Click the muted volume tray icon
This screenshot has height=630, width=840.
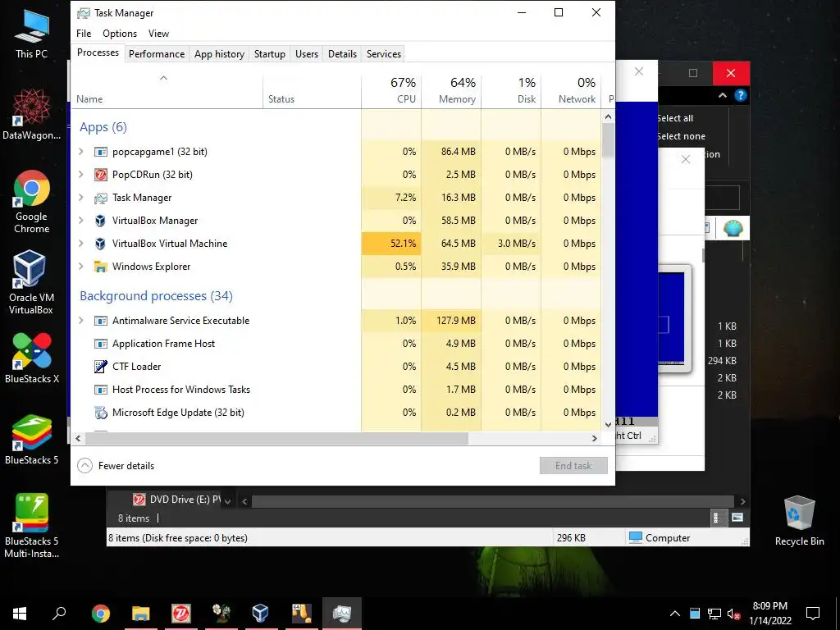point(733,614)
